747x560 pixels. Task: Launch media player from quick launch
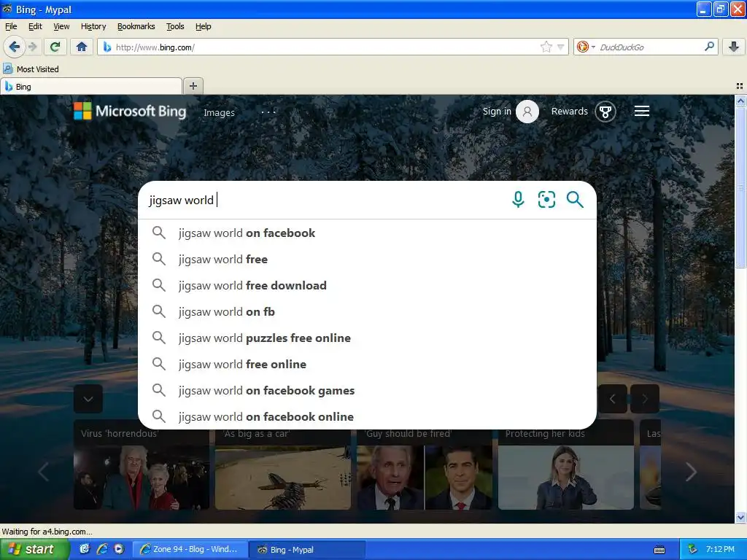click(x=119, y=549)
